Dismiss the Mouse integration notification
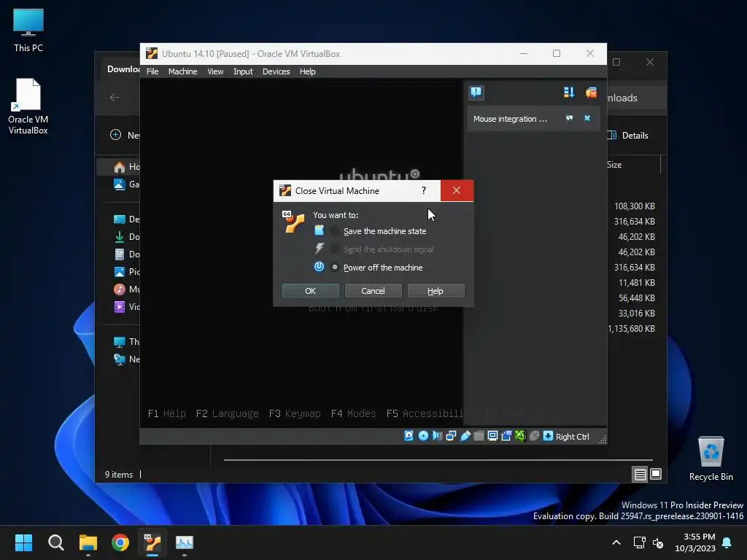747x560 pixels. coord(587,118)
